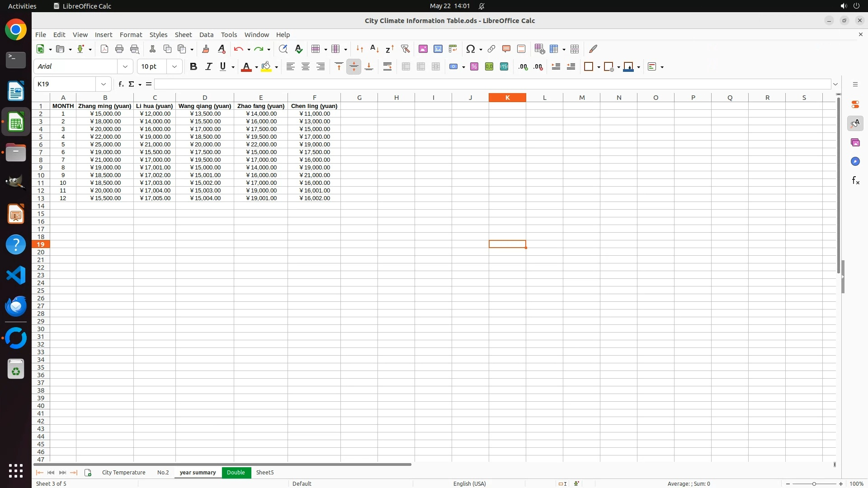Expand the Name Box dropdown arrow
868x488 pixels.
[104, 84]
